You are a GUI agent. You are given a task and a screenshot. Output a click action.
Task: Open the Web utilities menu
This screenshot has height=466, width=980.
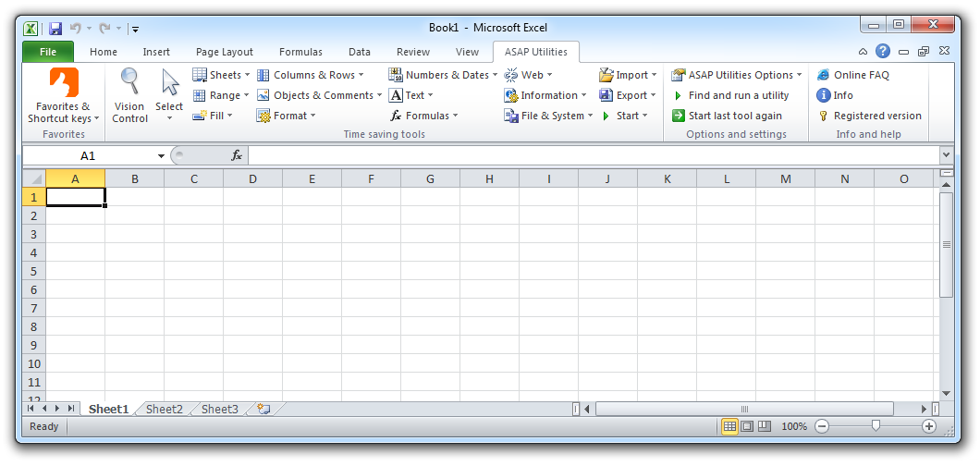[529, 75]
